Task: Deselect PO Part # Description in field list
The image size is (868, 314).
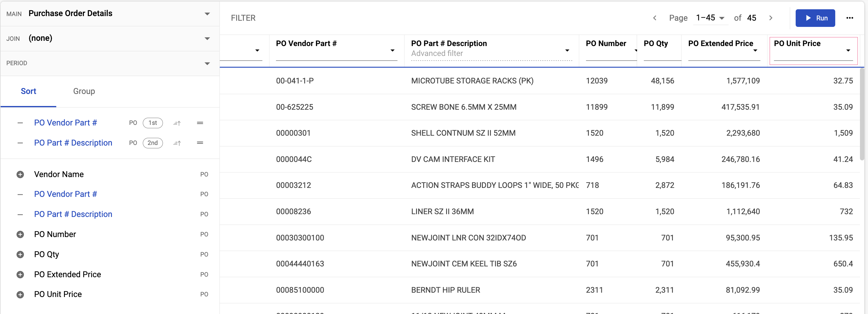Action: (x=20, y=214)
